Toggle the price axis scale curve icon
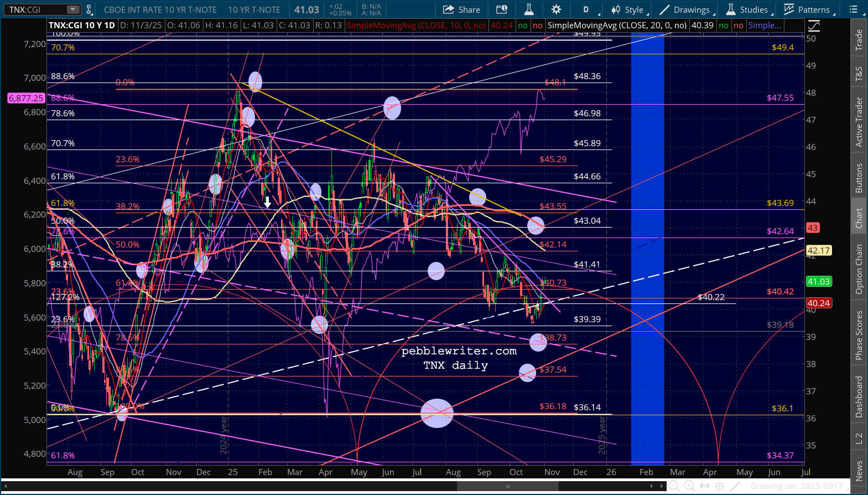The height and width of the screenshot is (495, 868). pos(814,25)
